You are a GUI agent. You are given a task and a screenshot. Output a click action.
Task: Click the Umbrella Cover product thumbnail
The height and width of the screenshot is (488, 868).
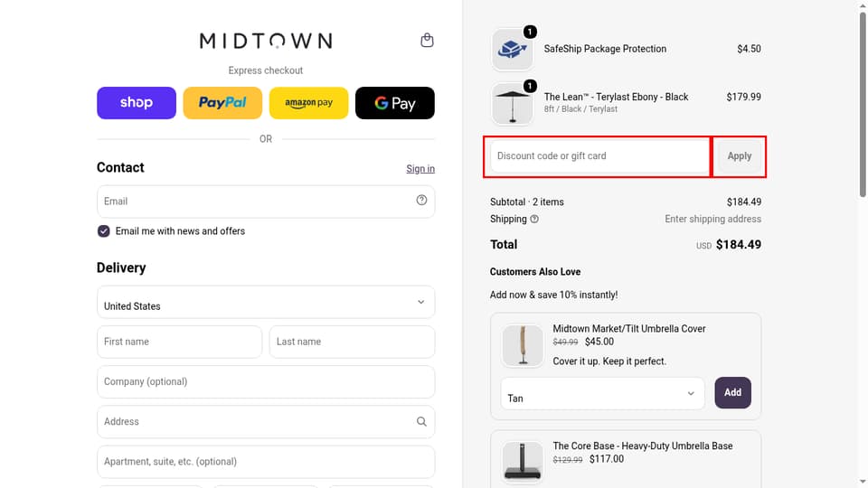(523, 346)
